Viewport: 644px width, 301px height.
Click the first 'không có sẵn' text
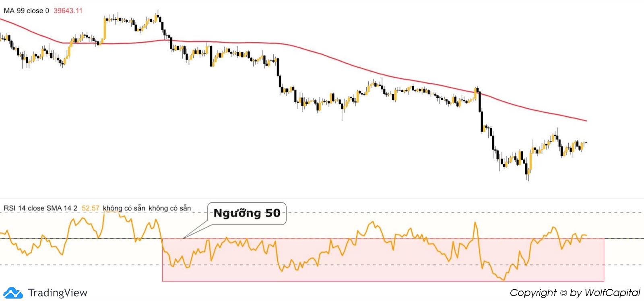[124, 208]
